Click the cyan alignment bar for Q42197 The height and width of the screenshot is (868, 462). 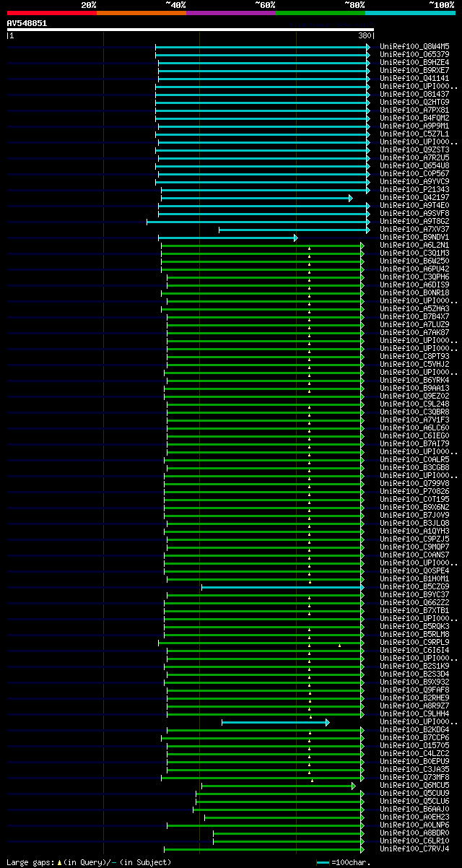pyautogui.click(x=256, y=198)
